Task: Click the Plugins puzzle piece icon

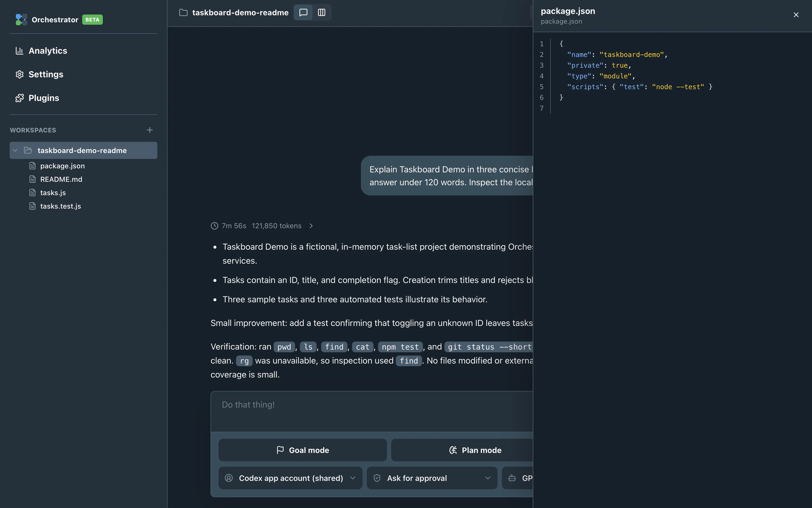Action: [x=20, y=98]
